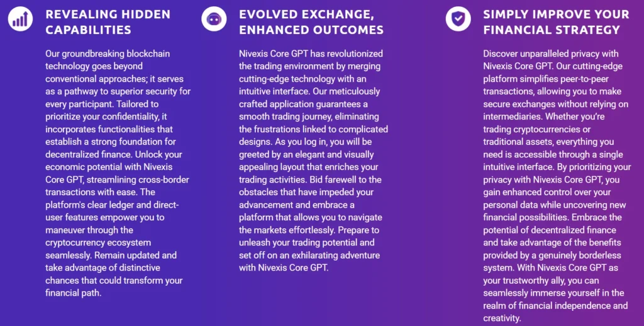Image resolution: width=644 pixels, height=326 pixels.
Task: Select the "Revealing Hidden Capabilities" heading
Action: click(x=108, y=21)
